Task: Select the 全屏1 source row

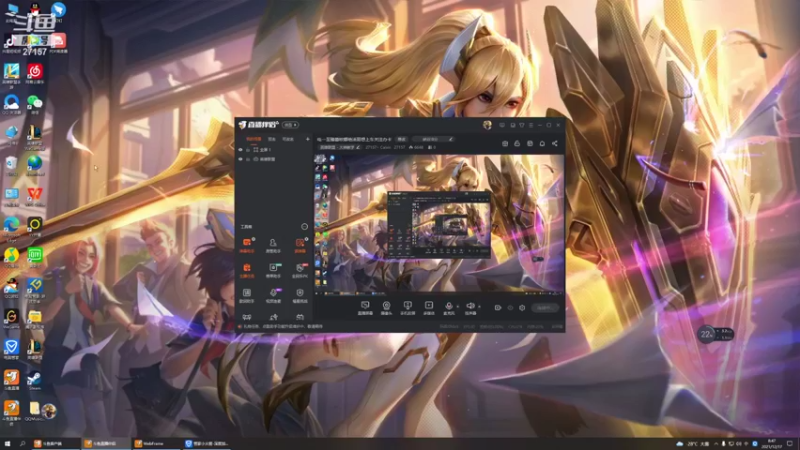Action: coord(274,150)
